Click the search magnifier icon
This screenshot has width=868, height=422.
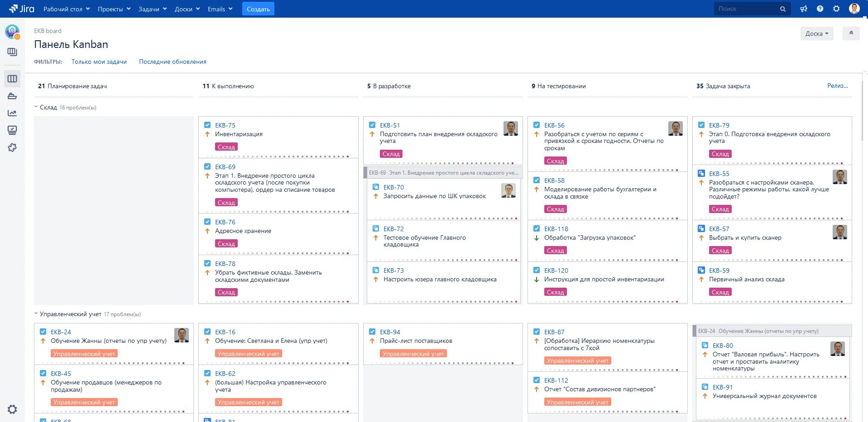[783, 9]
